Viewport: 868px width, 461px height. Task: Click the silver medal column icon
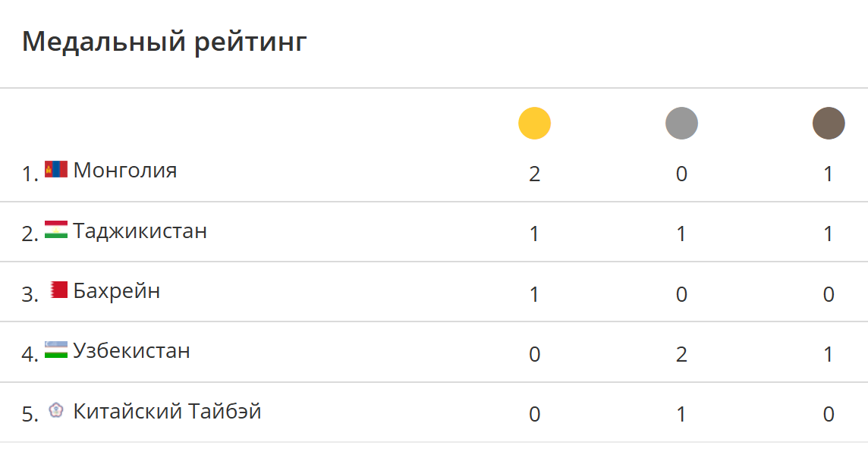point(681,123)
